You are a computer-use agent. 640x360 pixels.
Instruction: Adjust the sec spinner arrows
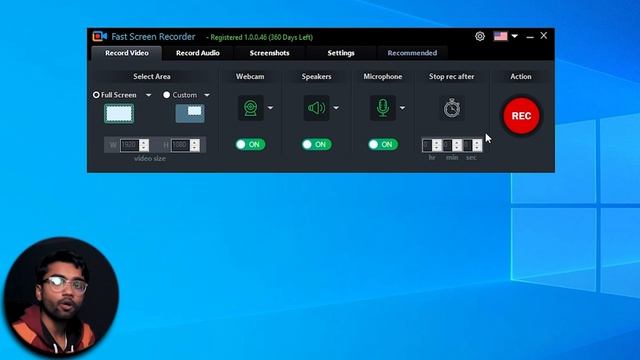tap(477, 145)
